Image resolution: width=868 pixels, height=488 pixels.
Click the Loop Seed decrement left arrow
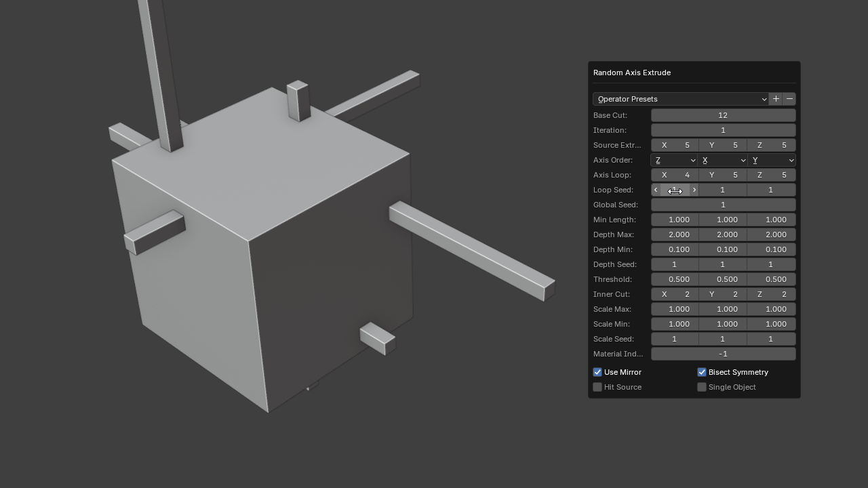(656, 190)
